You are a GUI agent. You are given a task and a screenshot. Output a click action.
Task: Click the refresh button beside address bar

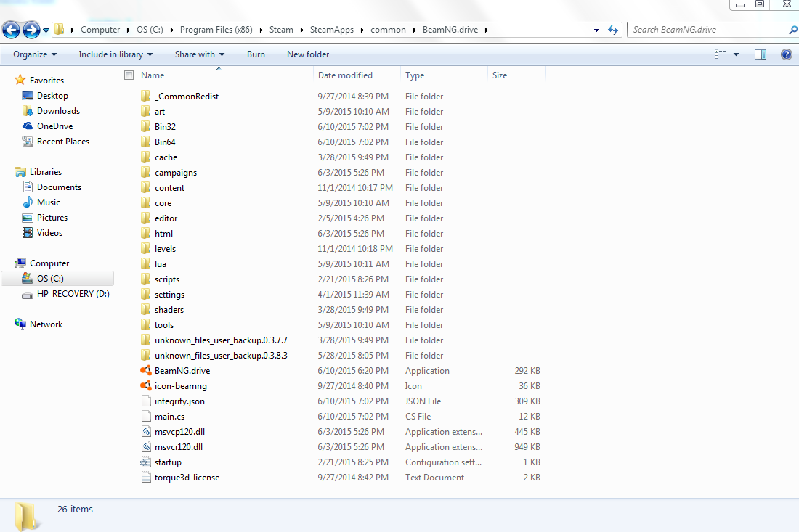coord(613,30)
